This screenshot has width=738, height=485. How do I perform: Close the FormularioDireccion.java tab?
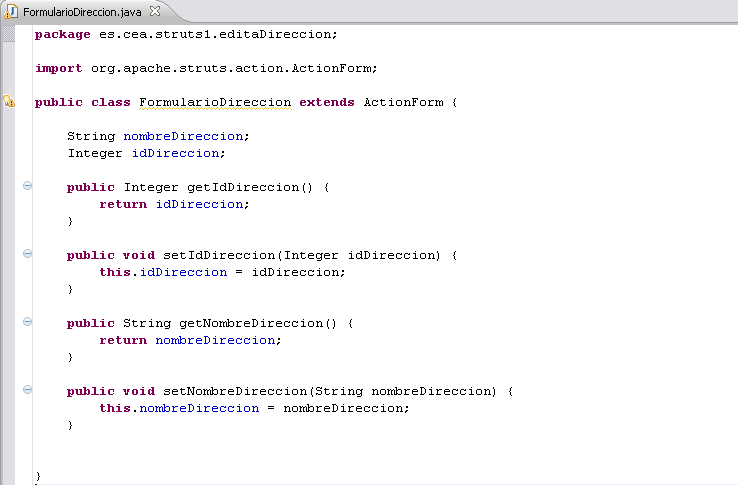click(x=155, y=11)
